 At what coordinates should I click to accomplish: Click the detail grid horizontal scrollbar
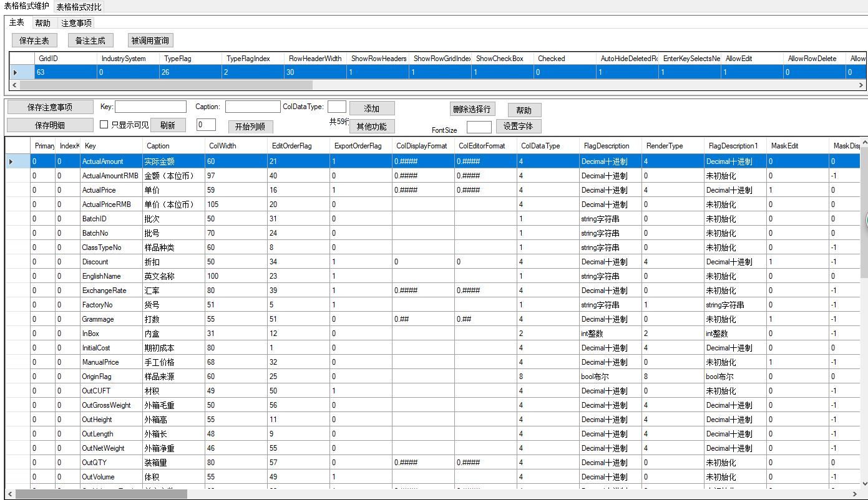[101, 494]
